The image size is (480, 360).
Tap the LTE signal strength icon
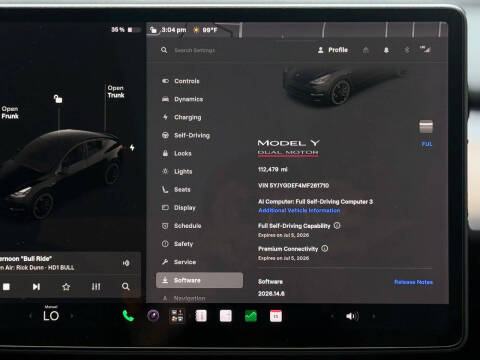tap(425, 49)
